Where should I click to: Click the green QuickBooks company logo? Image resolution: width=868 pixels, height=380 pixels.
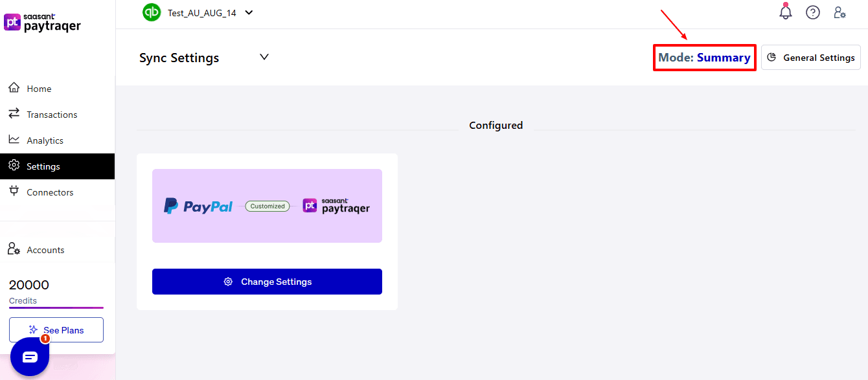click(x=152, y=12)
